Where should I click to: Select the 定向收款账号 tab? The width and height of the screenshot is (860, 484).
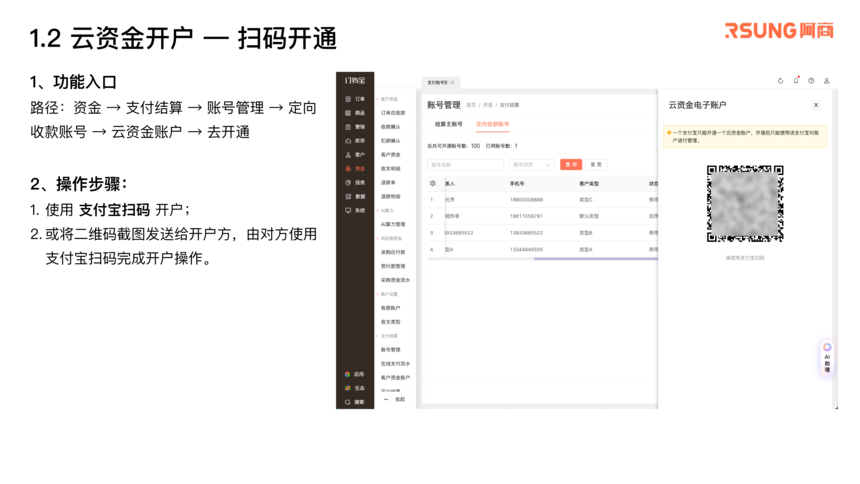(x=492, y=125)
